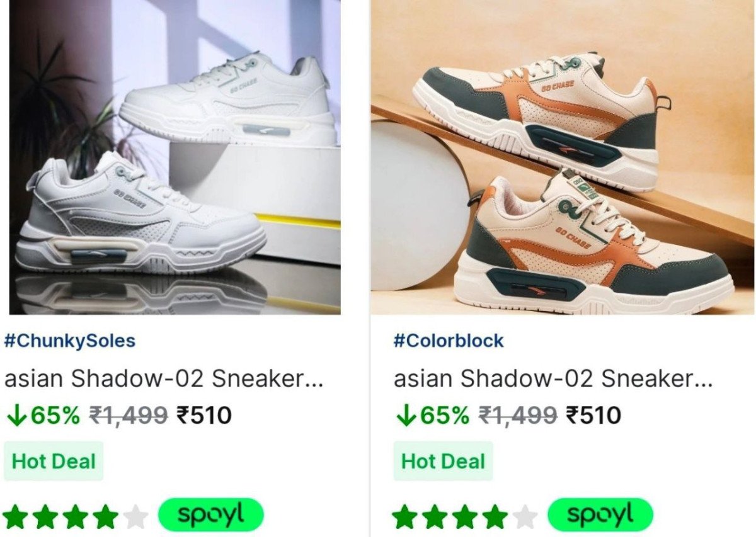Tap the left product's 65% discount label
The width and height of the screenshot is (756, 537).
coord(55,415)
